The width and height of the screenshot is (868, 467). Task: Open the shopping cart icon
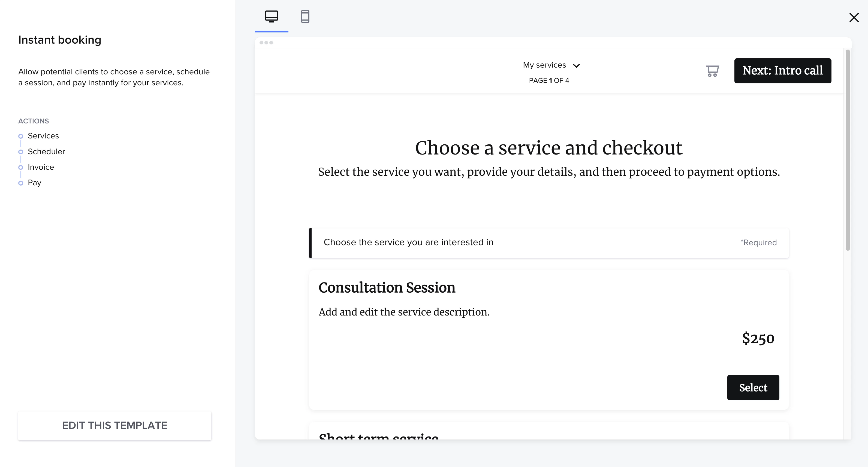coord(712,71)
